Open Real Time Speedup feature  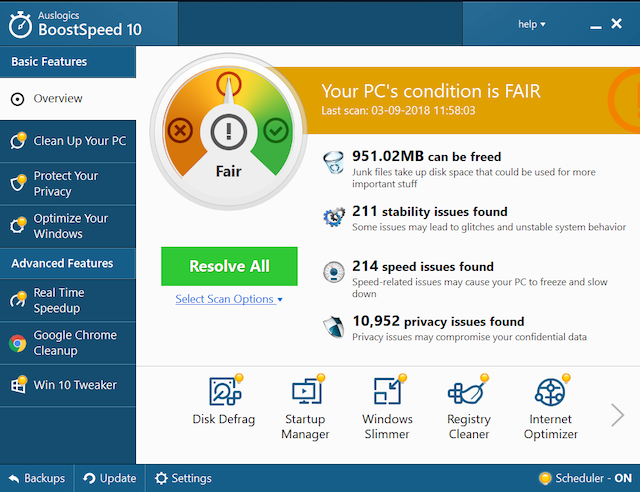(x=68, y=301)
